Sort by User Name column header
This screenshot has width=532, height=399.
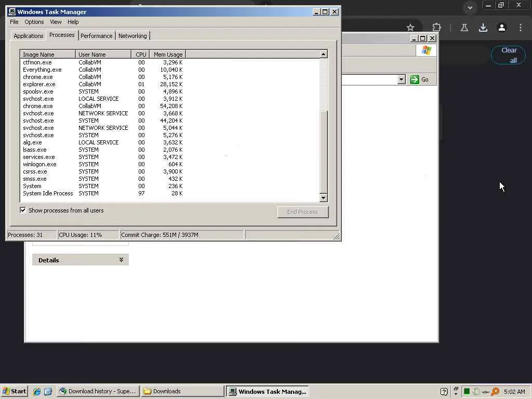click(x=103, y=54)
